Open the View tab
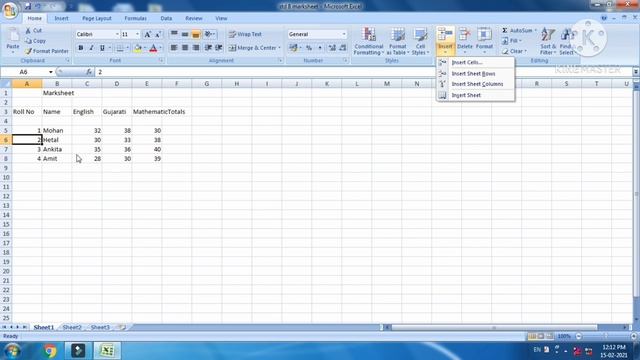The image size is (640, 360). pos(221,18)
